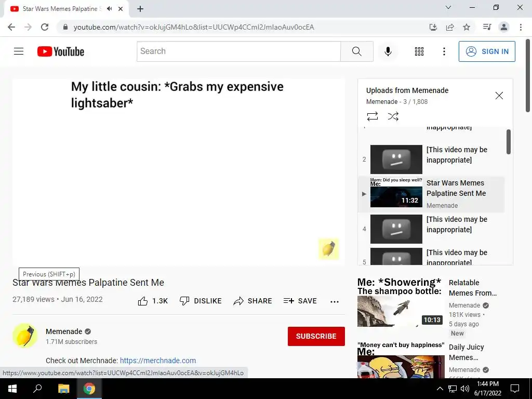
Task: Open the merchnade.com link
Action: (x=158, y=361)
